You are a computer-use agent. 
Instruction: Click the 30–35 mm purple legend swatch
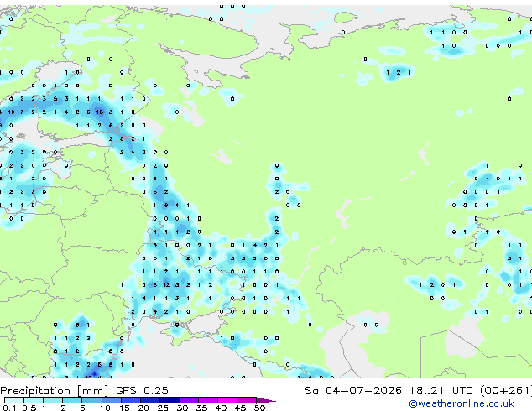(189, 400)
